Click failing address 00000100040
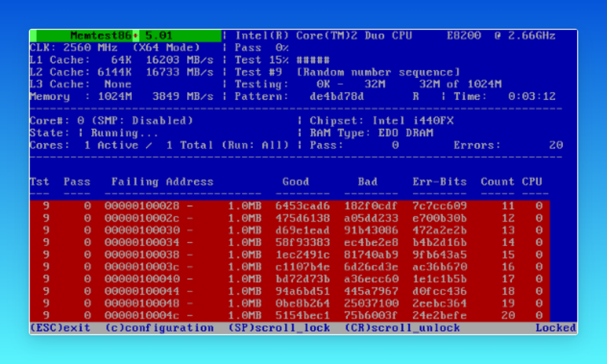Viewport: 607px width, 364px height. 142,279
